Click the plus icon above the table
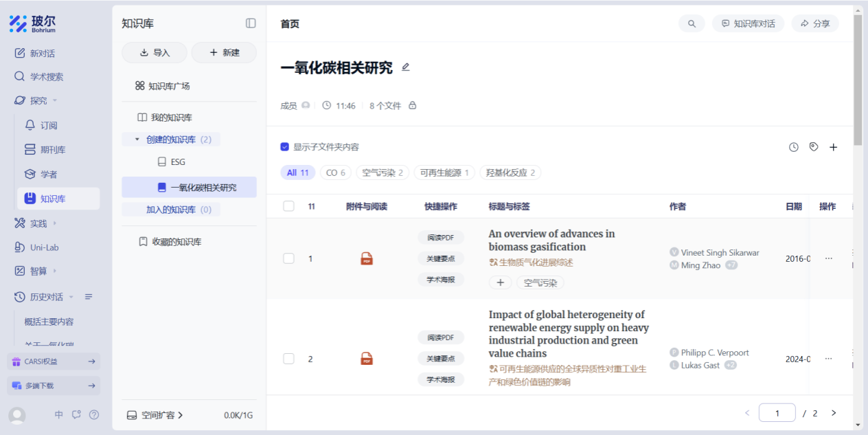Image resolution: width=868 pixels, height=435 pixels. coord(834,147)
